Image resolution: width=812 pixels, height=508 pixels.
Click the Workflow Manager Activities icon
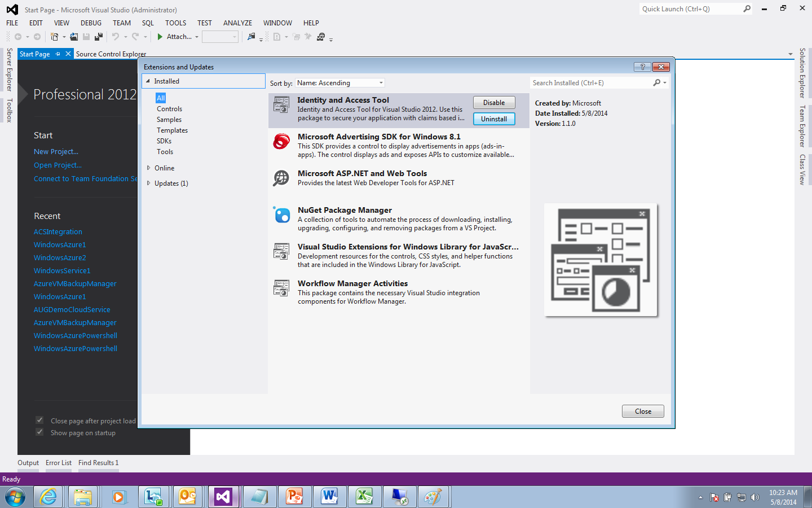pos(281,288)
